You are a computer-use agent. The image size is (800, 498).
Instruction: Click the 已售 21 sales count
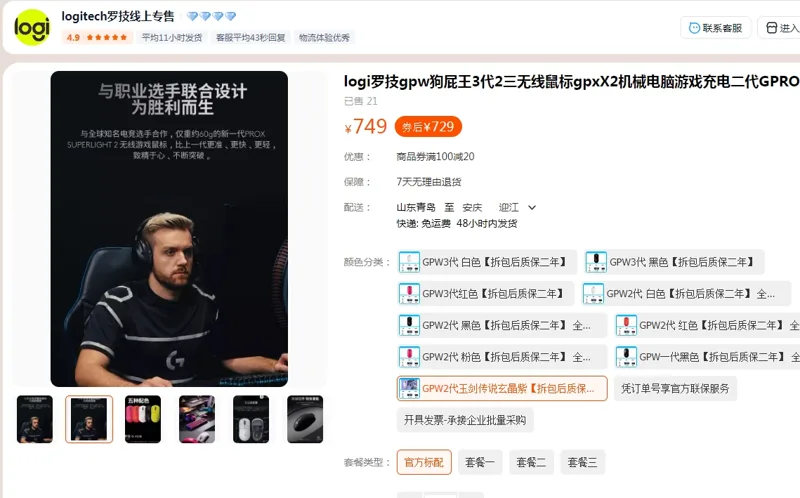point(361,101)
